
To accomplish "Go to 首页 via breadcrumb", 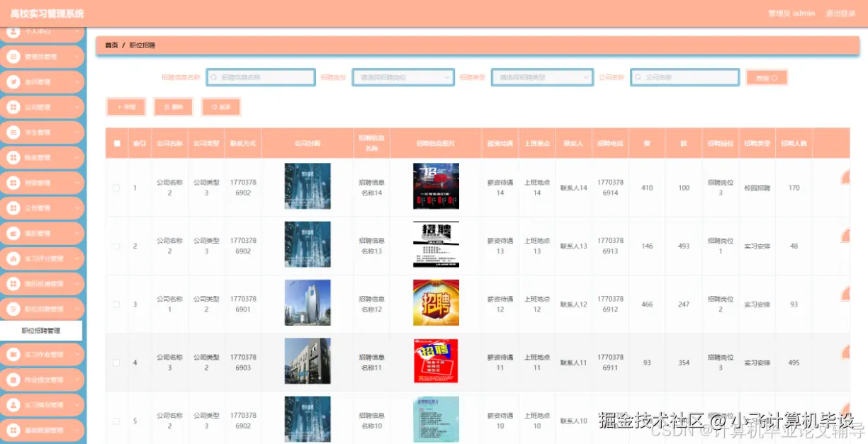I will pyautogui.click(x=111, y=45).
